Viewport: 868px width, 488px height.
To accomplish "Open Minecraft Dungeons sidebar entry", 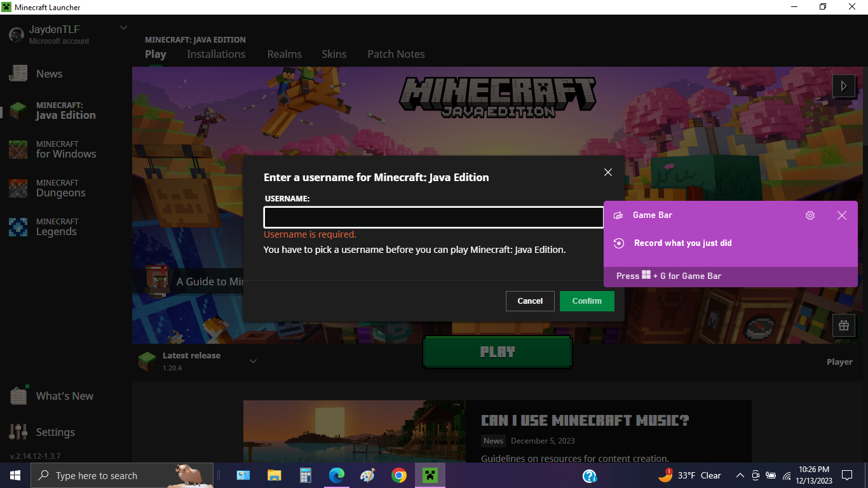I will 60,188.
